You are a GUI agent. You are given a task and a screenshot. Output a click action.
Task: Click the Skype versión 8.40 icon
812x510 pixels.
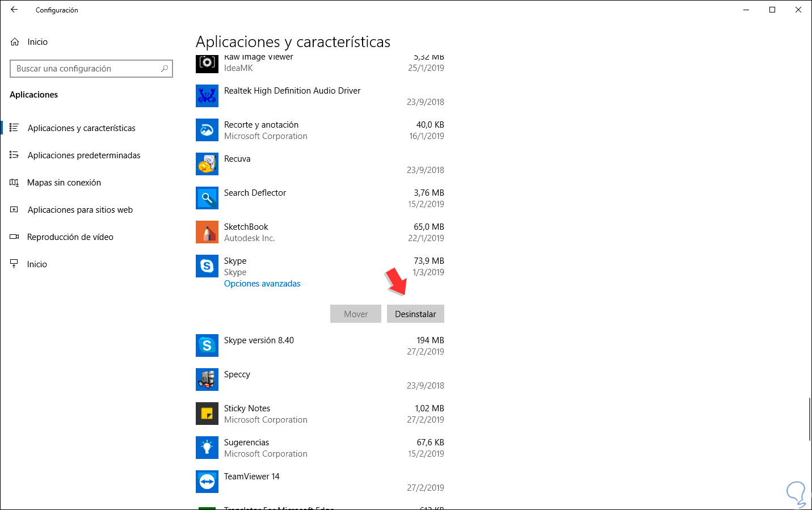(207, 345)
